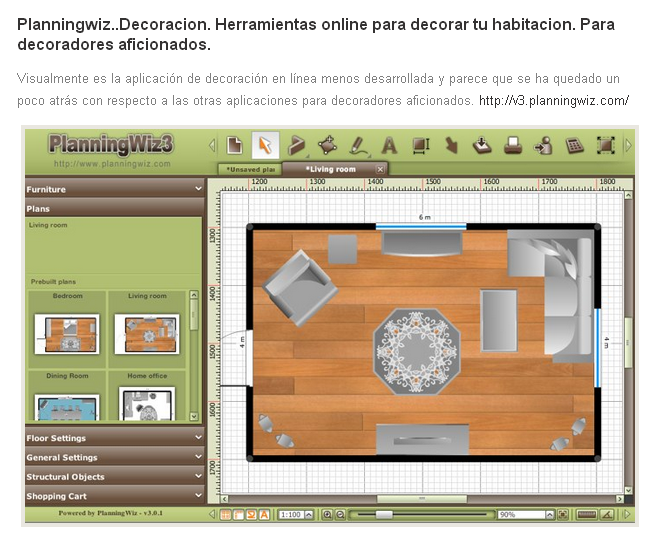Select the Living room saved plan entry
This screenshot has height=541, width=651.
tap(48, 225)
